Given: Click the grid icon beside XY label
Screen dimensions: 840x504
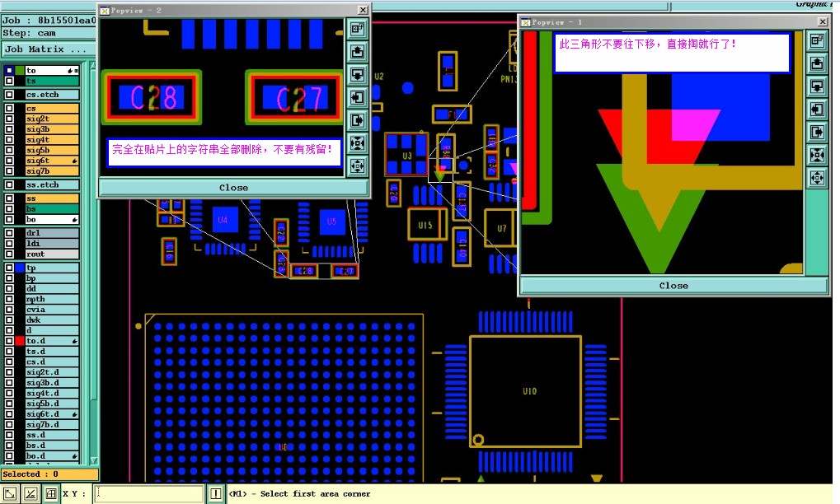Looking at the screenshot, I should click(51, 494).
